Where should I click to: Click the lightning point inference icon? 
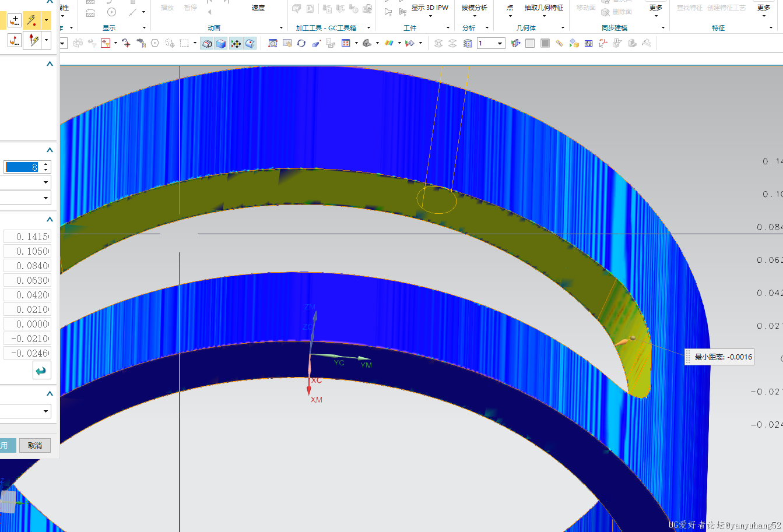[x=33, y=20]
